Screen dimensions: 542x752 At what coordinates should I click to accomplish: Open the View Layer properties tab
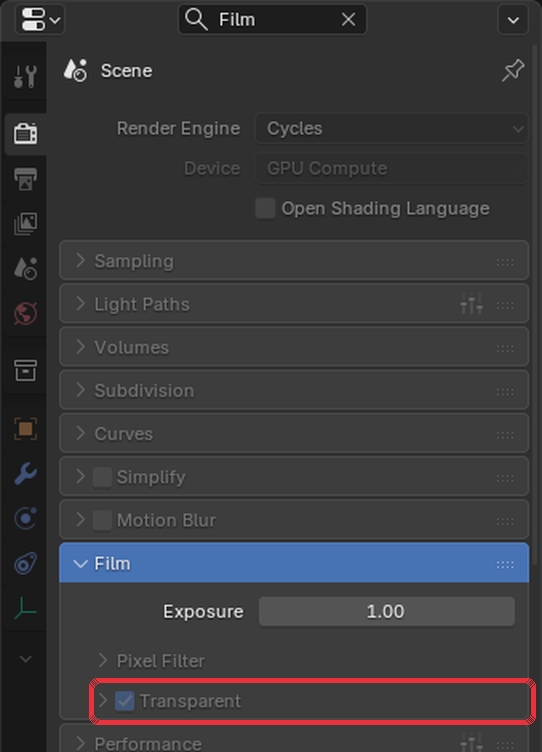[25, 224]
